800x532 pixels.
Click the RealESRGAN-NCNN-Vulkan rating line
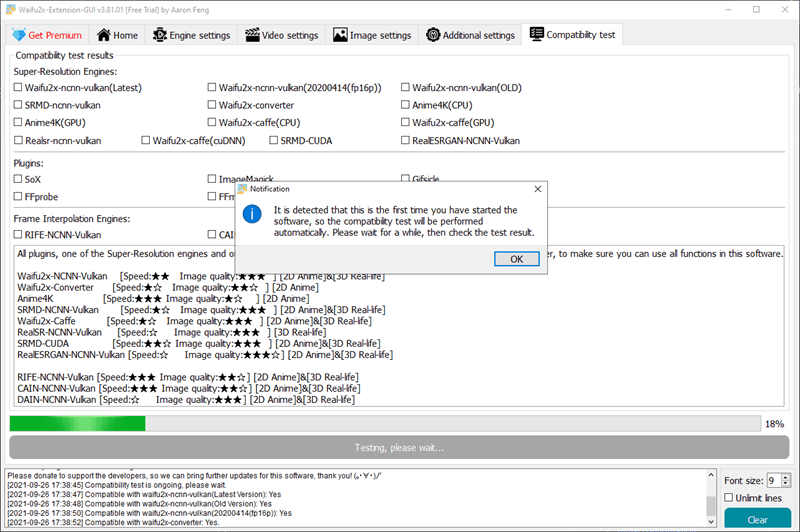(x=205, y=354)
